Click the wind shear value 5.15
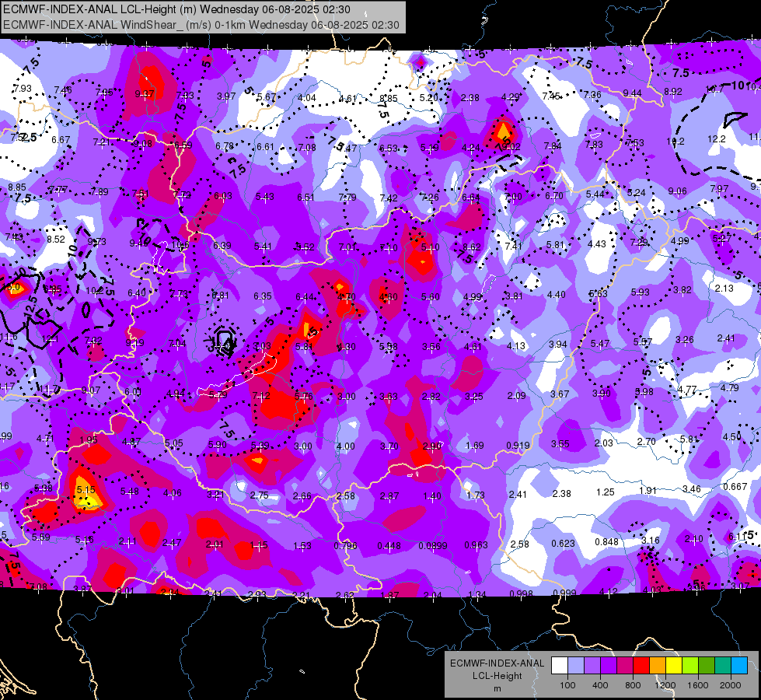 (x=86, y=490)
